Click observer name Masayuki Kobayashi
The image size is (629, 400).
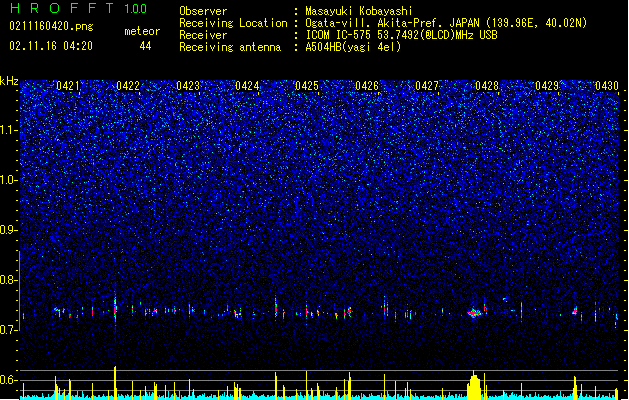(359, 11)
